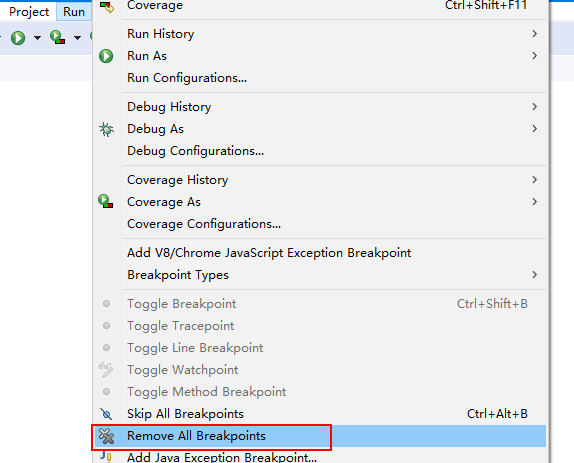The image size is (574, 463).
Task: Click the Skip All Breakpoints icon
Action: coord(106,414)
